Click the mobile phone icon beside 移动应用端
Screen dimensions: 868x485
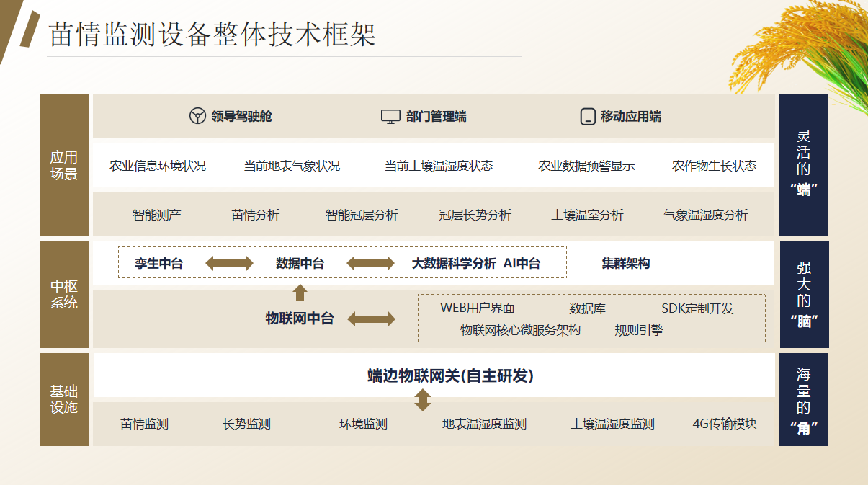[x=588, y=116]
